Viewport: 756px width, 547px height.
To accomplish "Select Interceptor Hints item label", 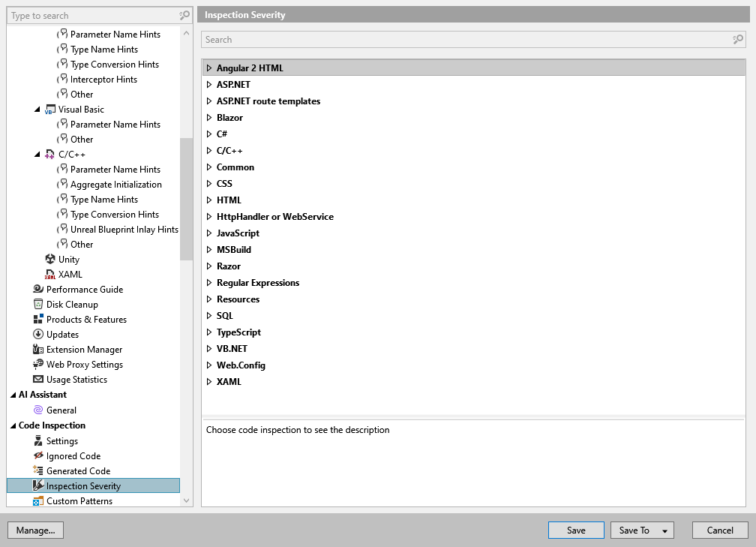I will point(103,80).
